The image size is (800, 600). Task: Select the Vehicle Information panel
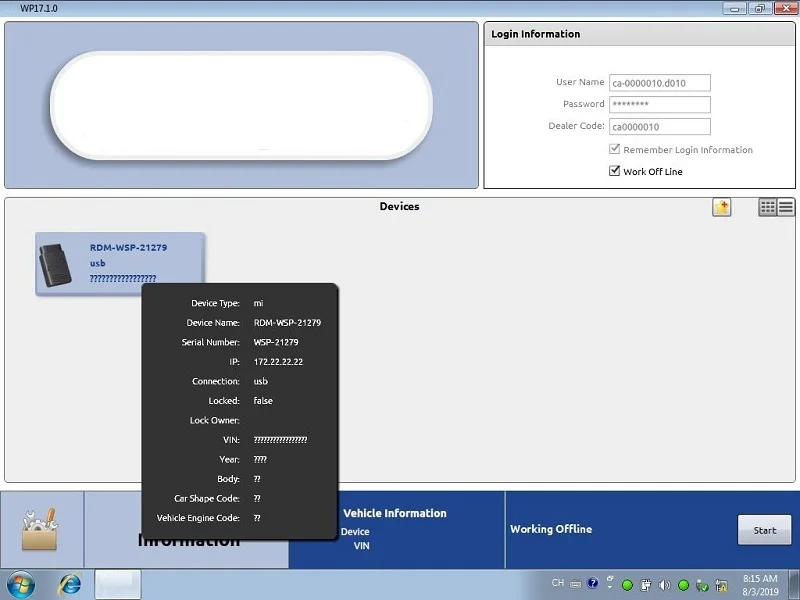[x=396, y=530]
